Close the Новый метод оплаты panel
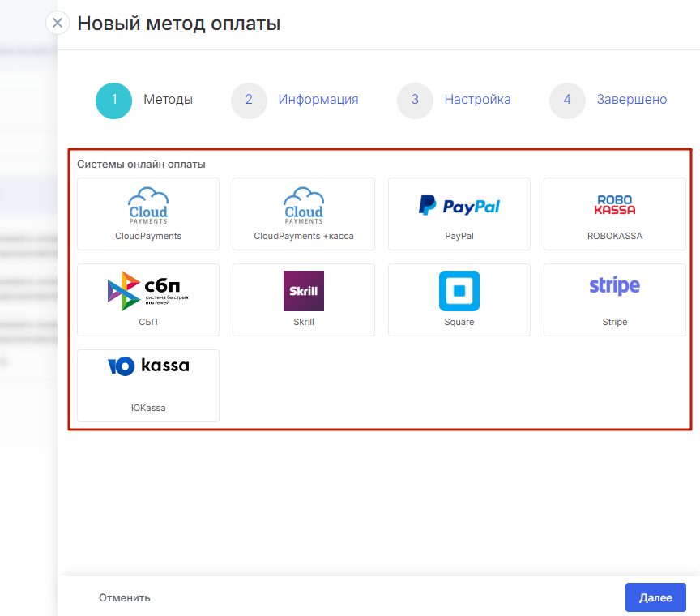The width and height of the screenshot is (700, 616). [58, 23]
